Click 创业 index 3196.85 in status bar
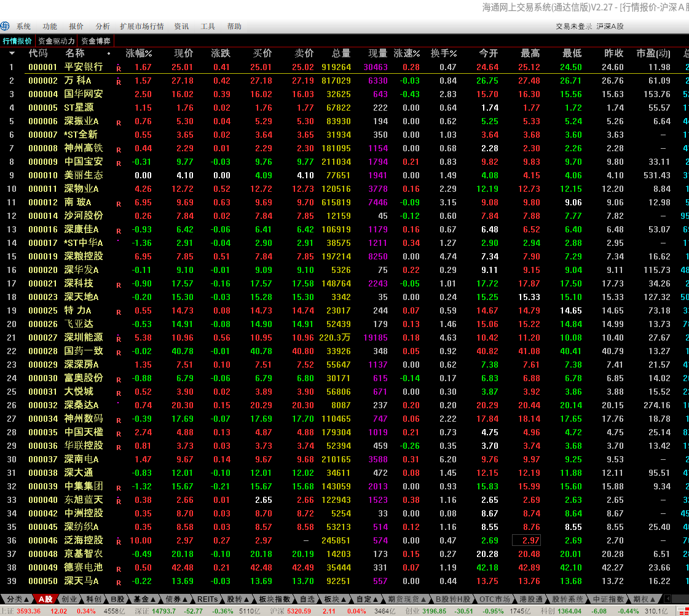The height and width of the screenshot is (616, 689). click(x=434, y=611)
